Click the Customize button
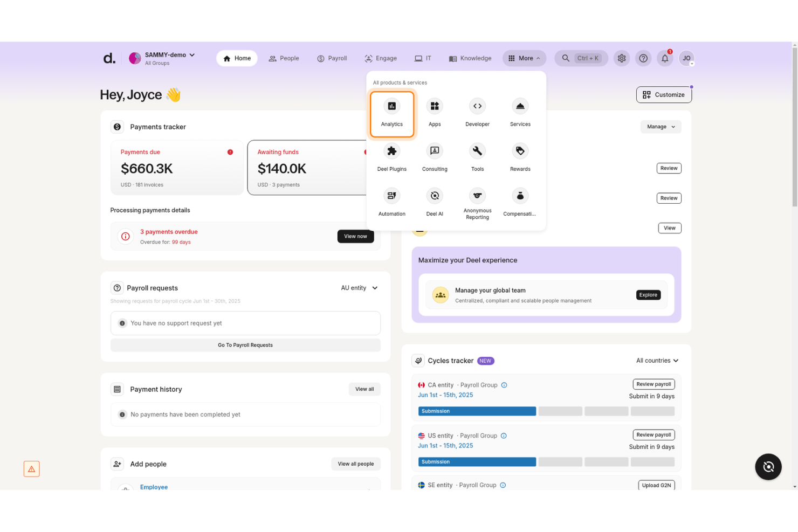 (x=664, y=95)
